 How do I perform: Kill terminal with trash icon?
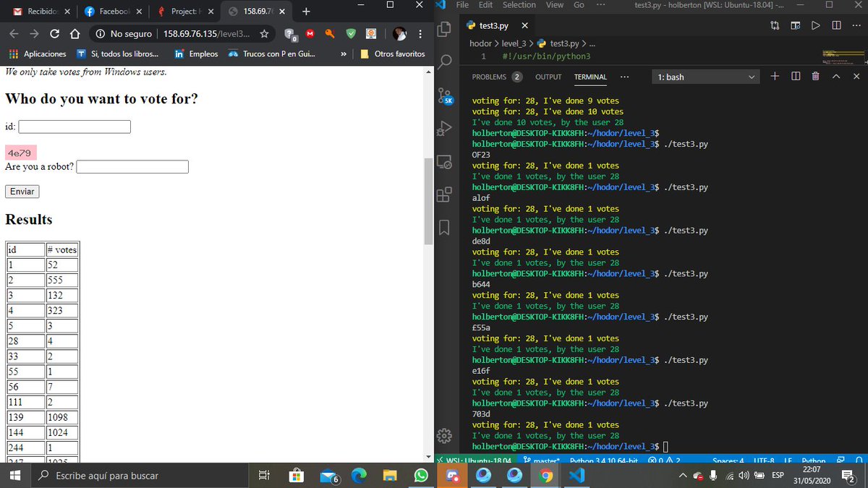tap(815, 76)
